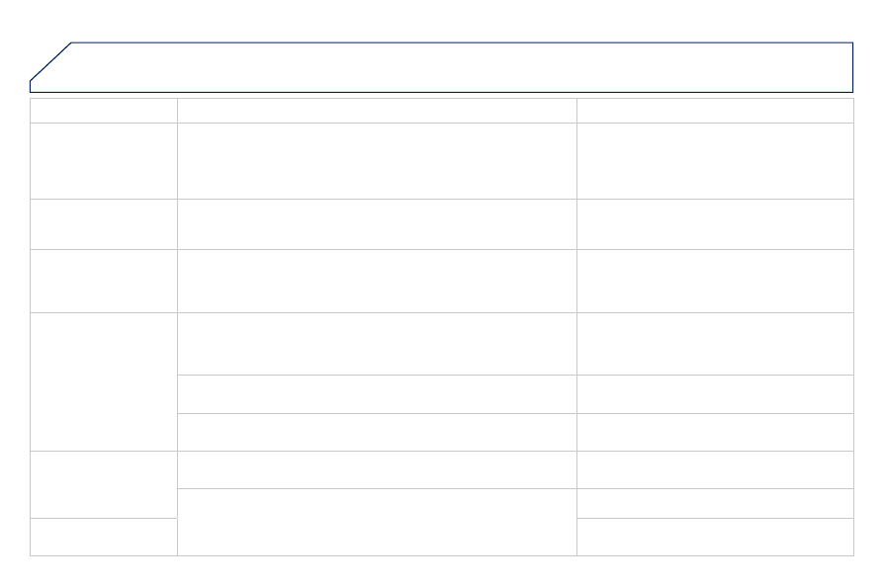Viewport: 883px width, 588px height.
Task: Select the wide middle header cell
Action: 378,111
